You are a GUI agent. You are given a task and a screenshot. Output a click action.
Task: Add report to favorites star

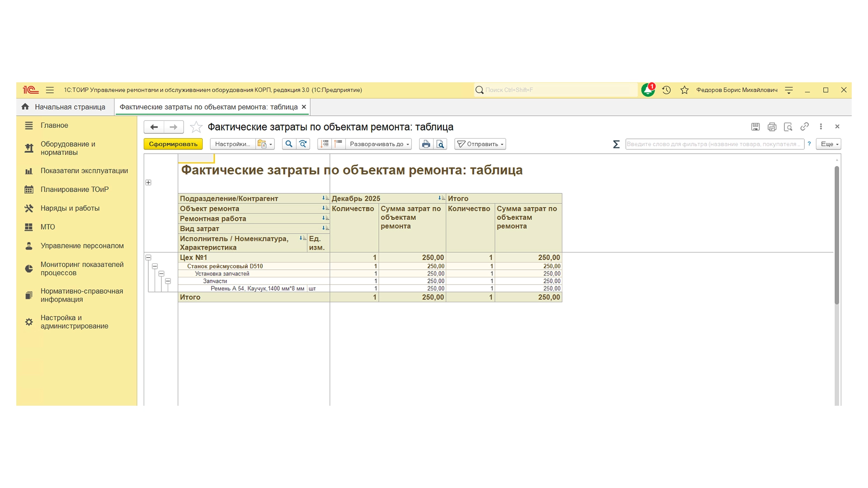(x=196, y=127)
